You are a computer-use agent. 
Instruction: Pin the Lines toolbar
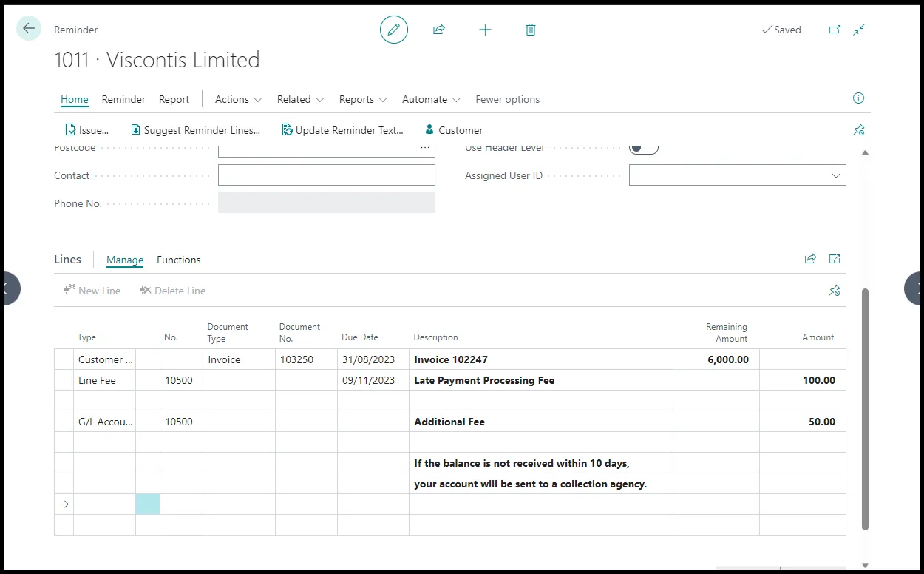[835, 291]
